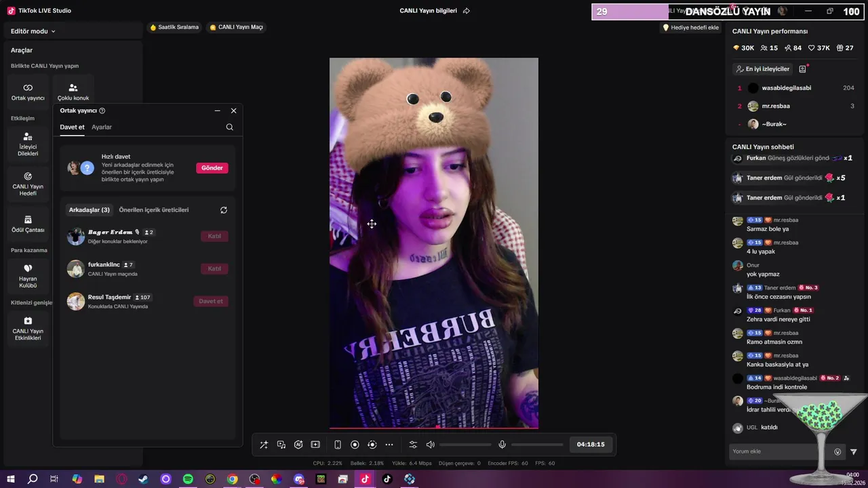Click the record button in toolbar
Viewport: 868px width, 488px height.
(355, 445)
